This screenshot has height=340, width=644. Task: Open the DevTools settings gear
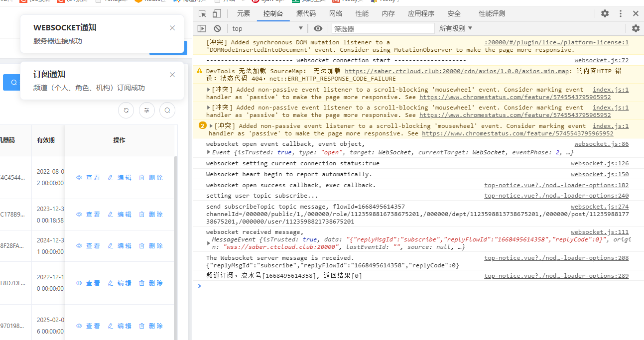click(605, 14)
